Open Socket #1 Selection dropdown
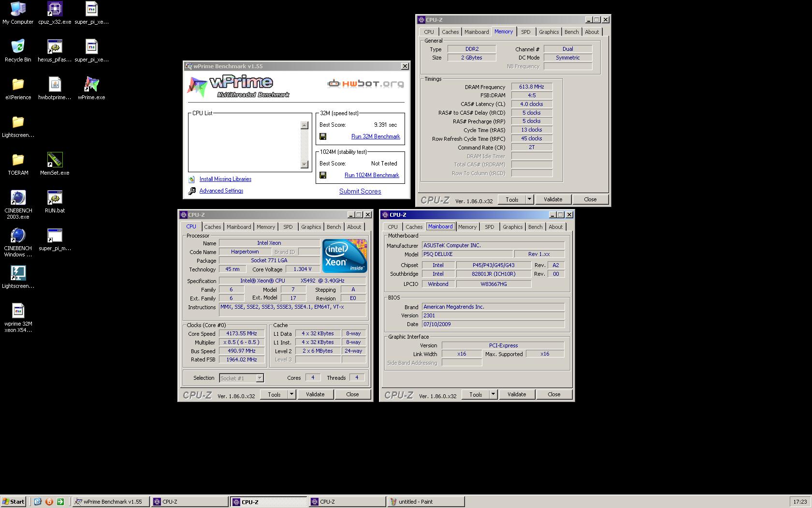This screenshot has height=508, width=812. pyautogui.click(x=260, y=378)
